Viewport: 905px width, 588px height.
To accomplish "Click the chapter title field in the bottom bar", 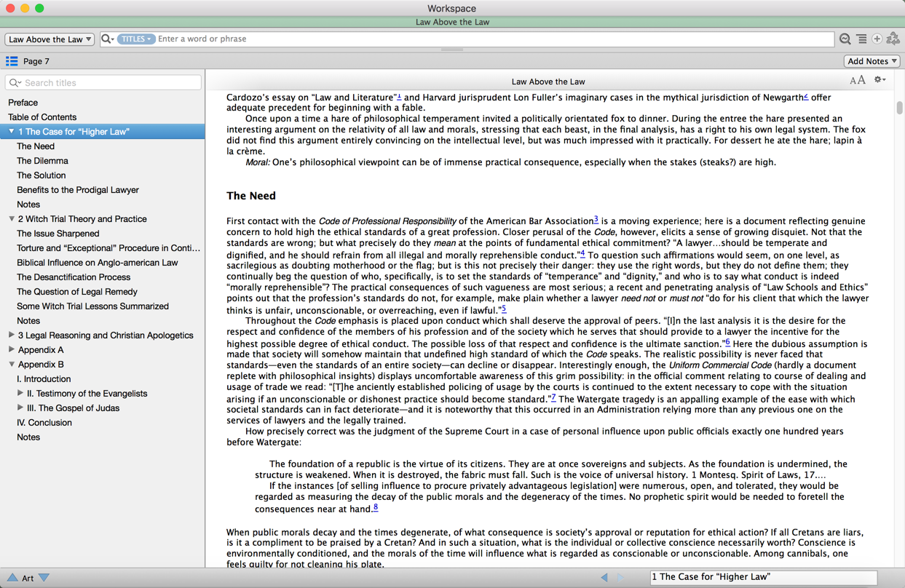I will [x=763, y=577].
